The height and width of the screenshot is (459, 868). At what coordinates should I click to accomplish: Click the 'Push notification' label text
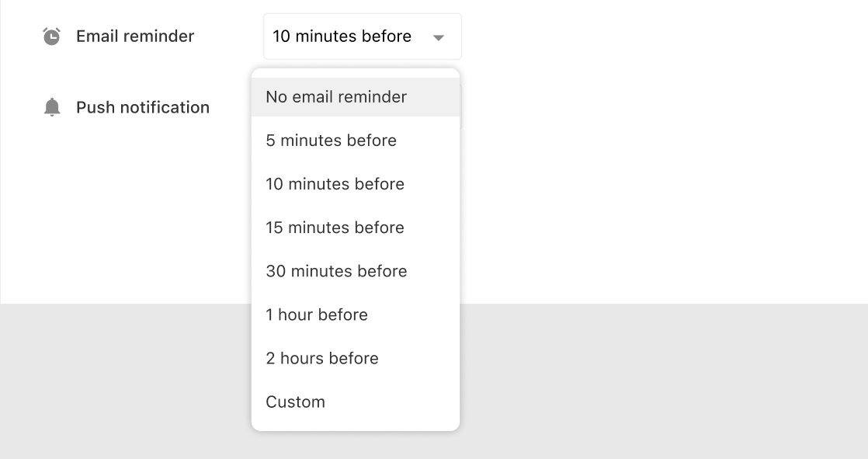(143, 108)
